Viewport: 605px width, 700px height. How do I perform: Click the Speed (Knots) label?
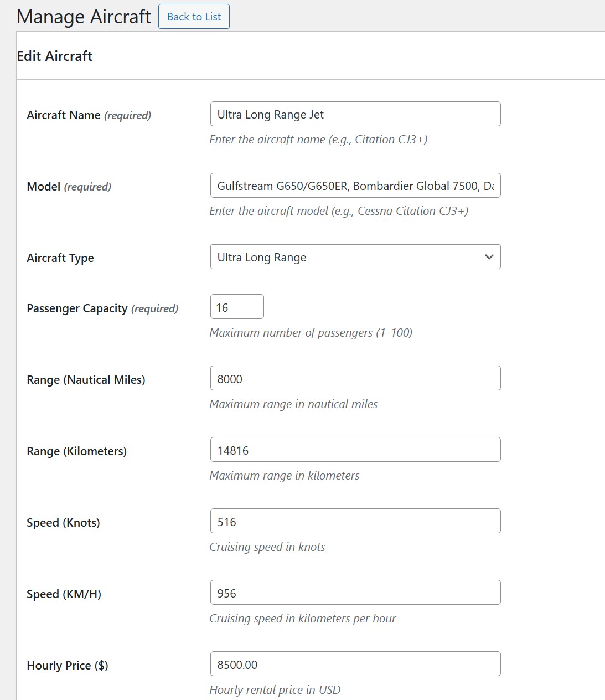click(x=63, y=523)
